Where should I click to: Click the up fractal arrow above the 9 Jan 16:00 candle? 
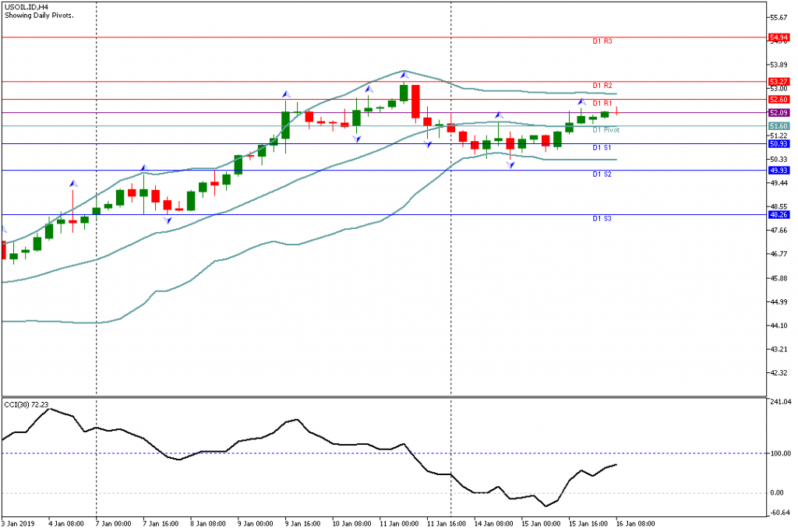pos(286,93)
